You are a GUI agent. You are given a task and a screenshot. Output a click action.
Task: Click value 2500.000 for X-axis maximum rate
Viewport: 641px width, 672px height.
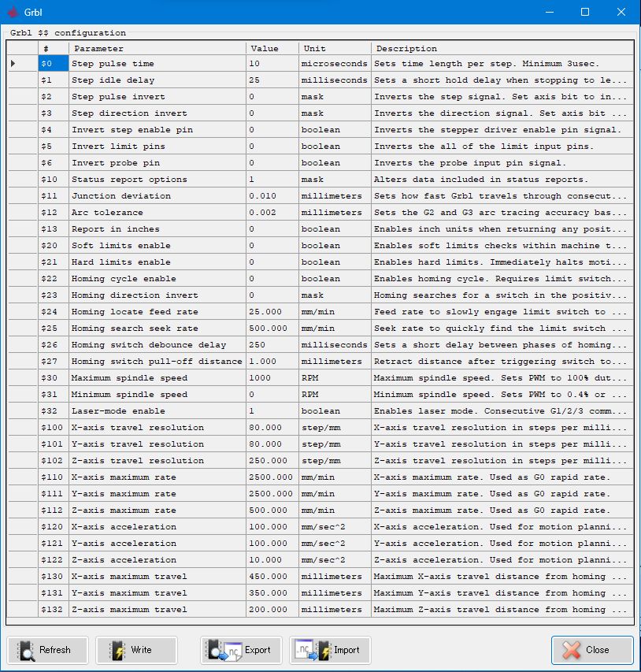pyautogui.click(x=272, y=477)
